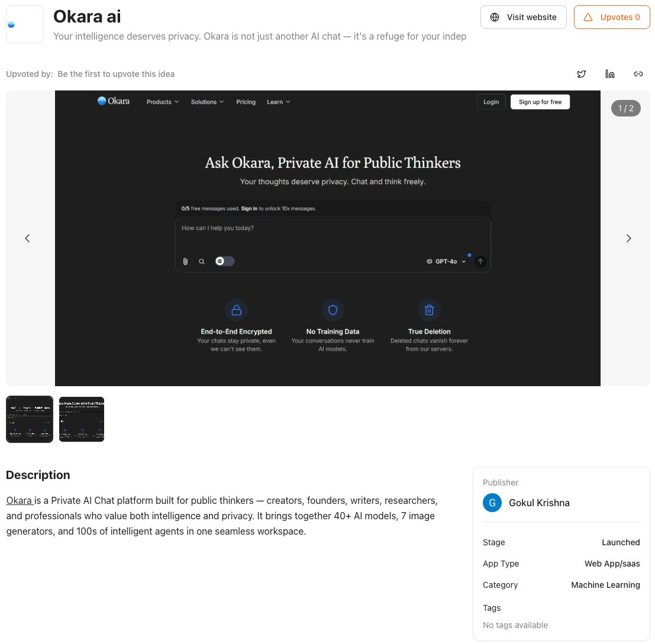Click the publisher avatar letter G
Viewport: 655px width, 644px height.
[492, 503]
